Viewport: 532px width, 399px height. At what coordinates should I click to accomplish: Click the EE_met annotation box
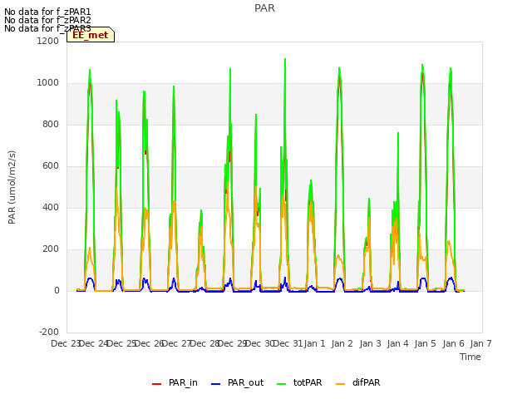click(x=91, y=35)
